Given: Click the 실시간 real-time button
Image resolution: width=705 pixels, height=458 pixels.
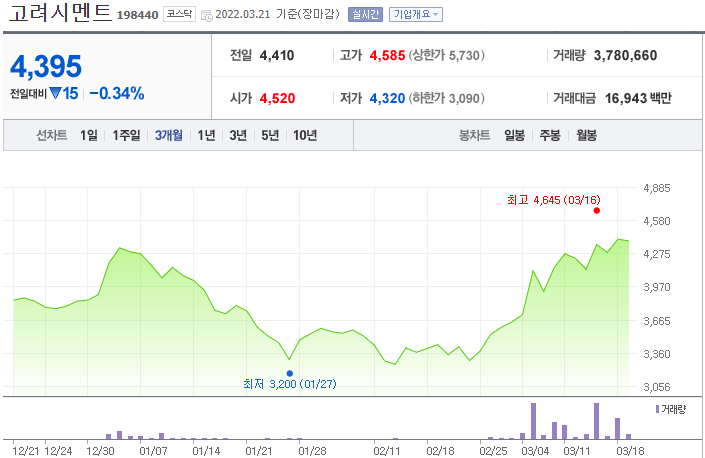Looking at the screenshot, I should [x=365, y=14].
